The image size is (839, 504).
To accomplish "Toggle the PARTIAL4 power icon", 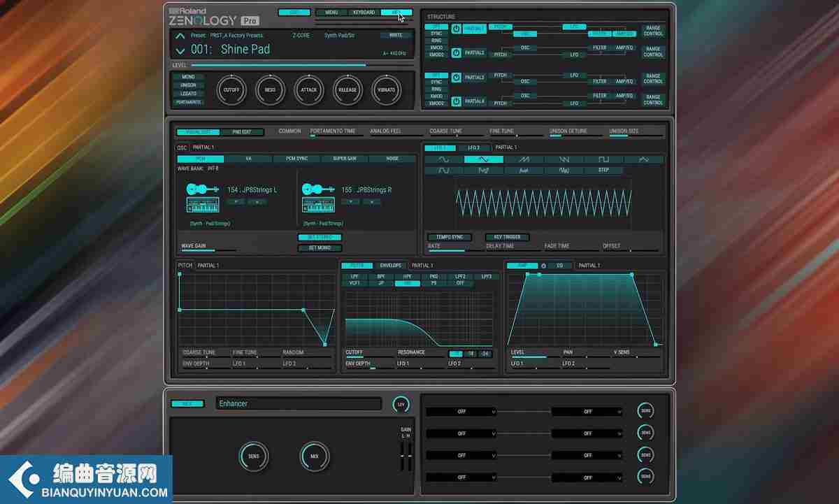I will (x=456, y=101).
